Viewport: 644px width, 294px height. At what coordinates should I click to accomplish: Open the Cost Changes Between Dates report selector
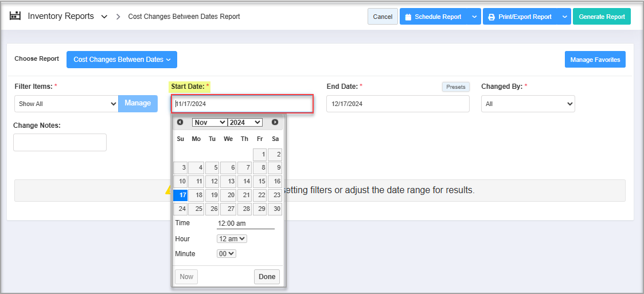122,60
